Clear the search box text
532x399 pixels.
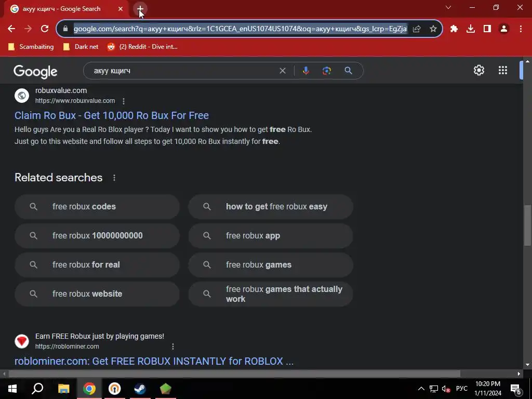[x=282, y=71]
